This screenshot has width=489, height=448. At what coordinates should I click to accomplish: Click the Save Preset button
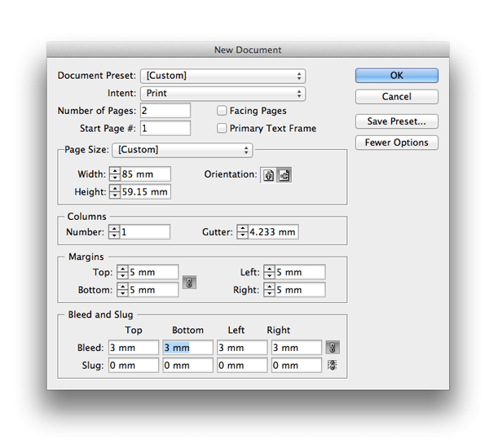click(x=396, y=121)
